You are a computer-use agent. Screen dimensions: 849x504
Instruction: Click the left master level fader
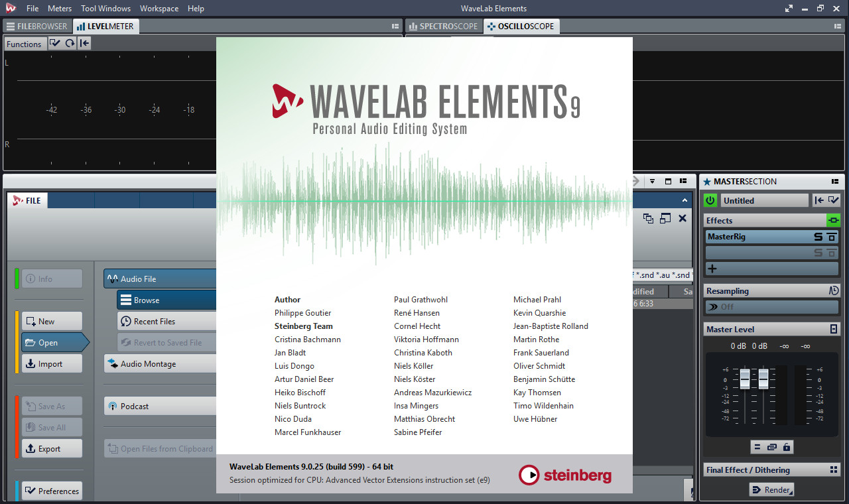(x=745, y=379)
